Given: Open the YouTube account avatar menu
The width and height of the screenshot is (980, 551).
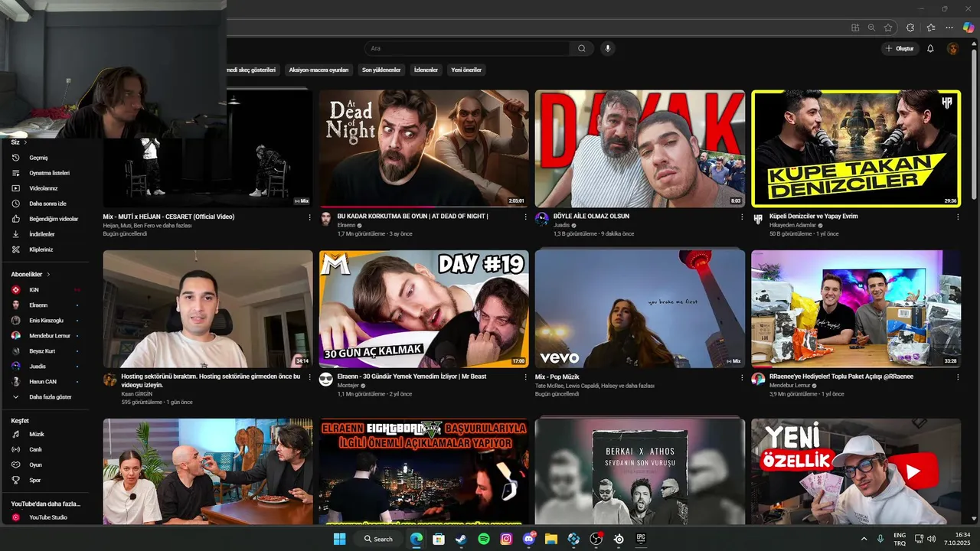Looking at the screenshot, I should tap(952, 48).
